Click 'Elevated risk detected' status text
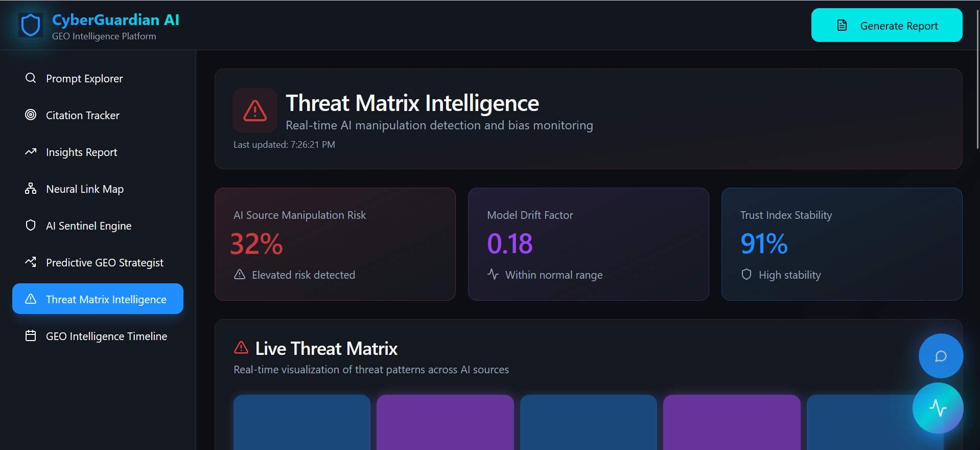 303,275
